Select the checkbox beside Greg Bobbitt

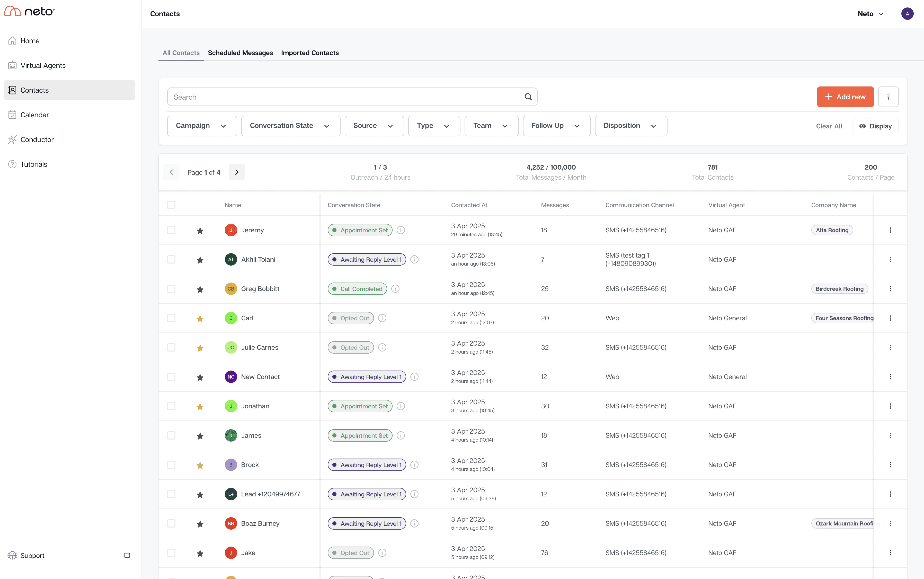[171, 289]
